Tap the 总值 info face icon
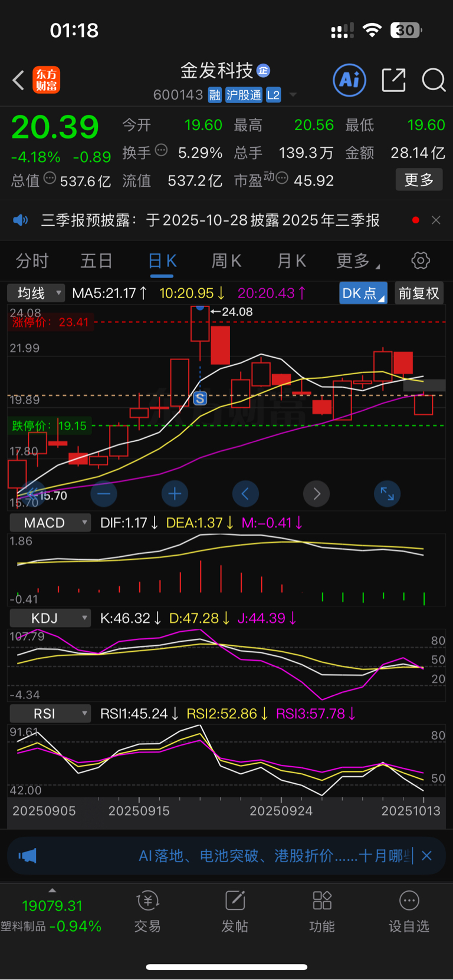The height and width of the screenshot is (980, 453). coord(50,178)
